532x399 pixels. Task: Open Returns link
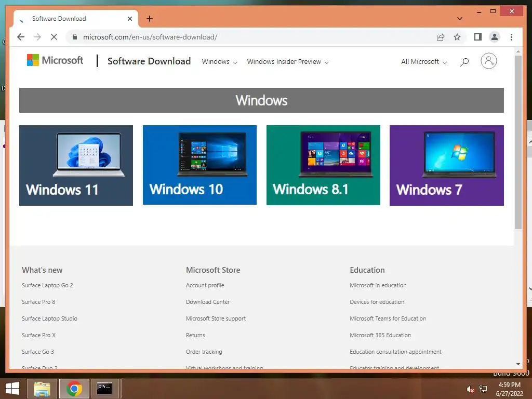click(x=195, y=335)
